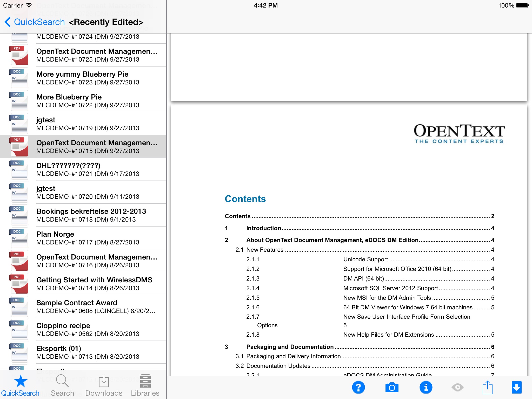Jump to 'New Help Files for DM Extensions'
The image size is (532, 399).
point(370,335)
